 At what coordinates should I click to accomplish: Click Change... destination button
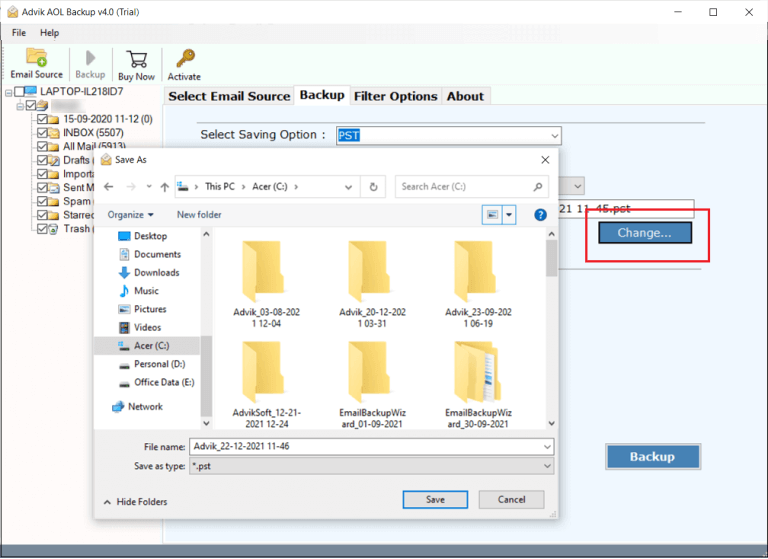click(645, 233)
